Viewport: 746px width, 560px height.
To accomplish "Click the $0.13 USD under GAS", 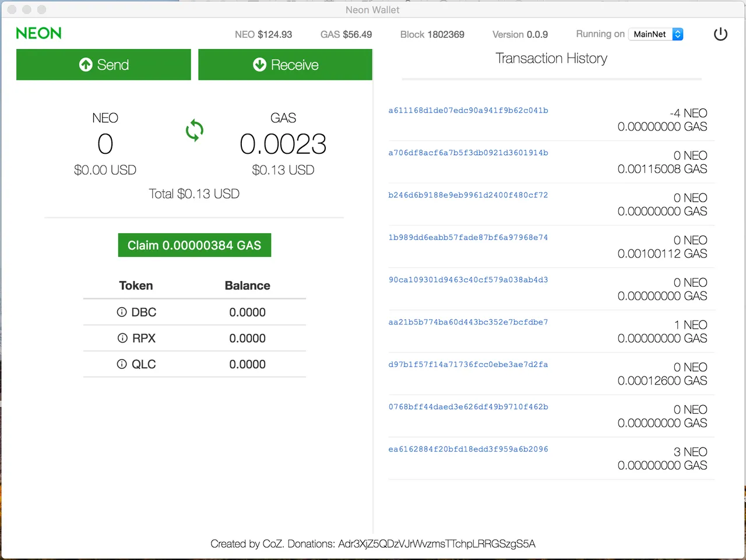I will tap(283, 170).
